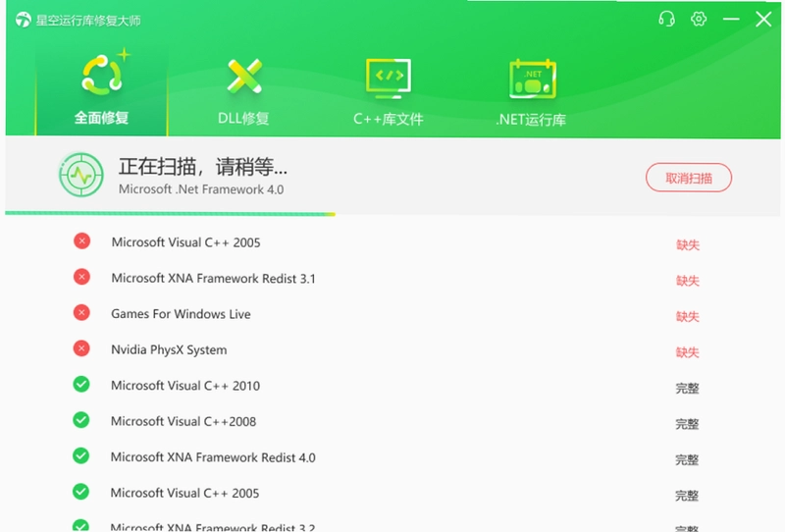Open customer support headset icon
The image size is (785, 532).
[666, 20]
